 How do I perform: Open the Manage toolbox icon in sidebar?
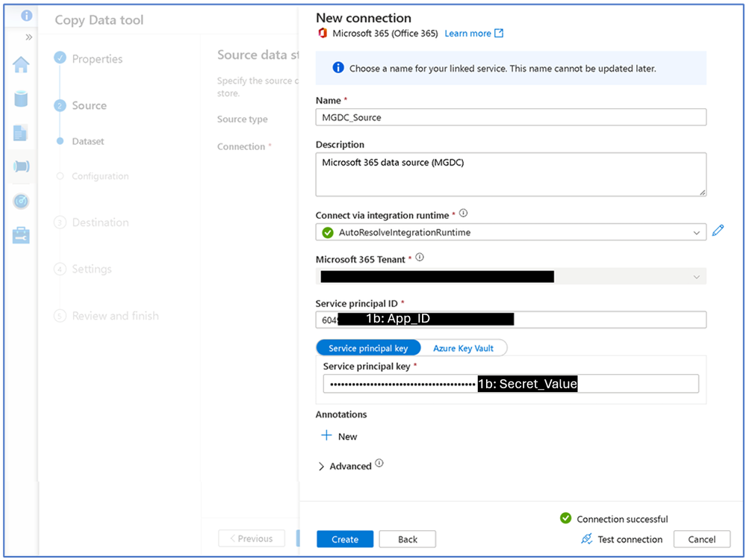click(x=21, y=235)
